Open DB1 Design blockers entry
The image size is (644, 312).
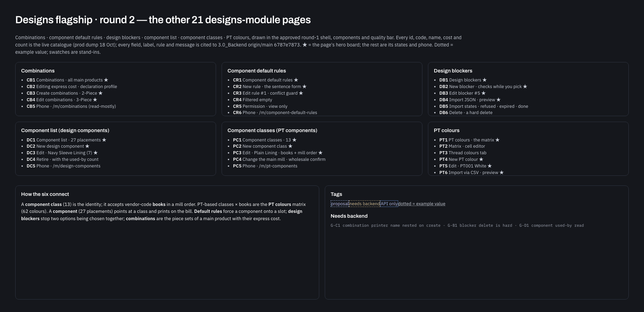tap(463, 80)
